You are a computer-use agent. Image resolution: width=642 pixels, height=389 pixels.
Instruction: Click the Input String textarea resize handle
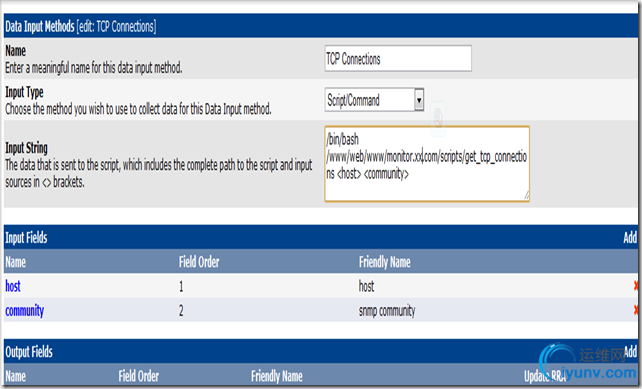pos(526,196)
